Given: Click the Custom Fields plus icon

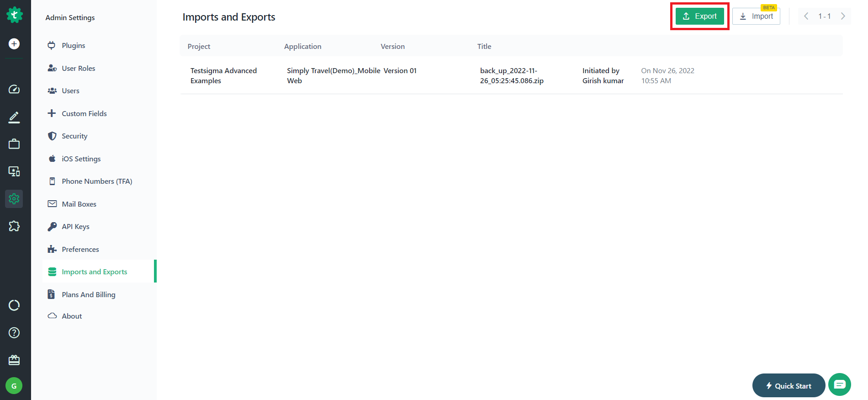Looking at the screenshot, I should (x=52, y=113).
